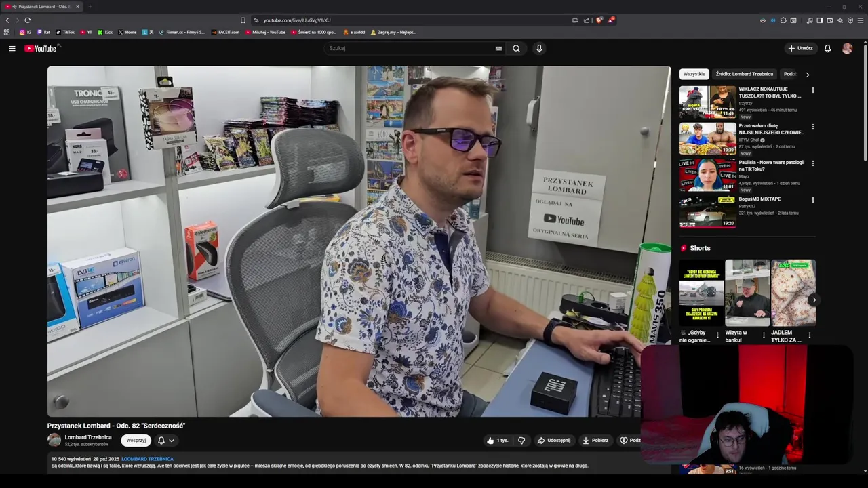Image resolution: width=868 pixels, height=488 pixels.
Task: Open options for Paulisia video
Action: point(813,163)
